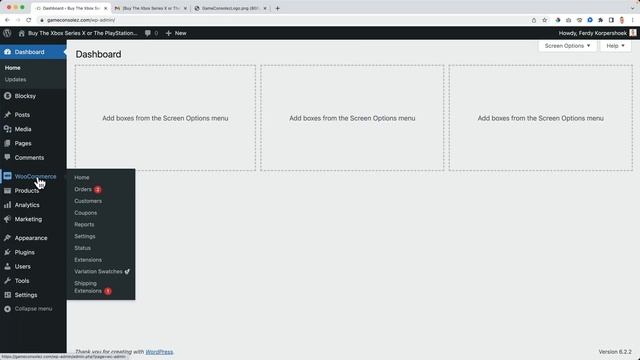Click the user avatar in admin bar
This screenshot has width=640, height=360.
tap(633, 33)
